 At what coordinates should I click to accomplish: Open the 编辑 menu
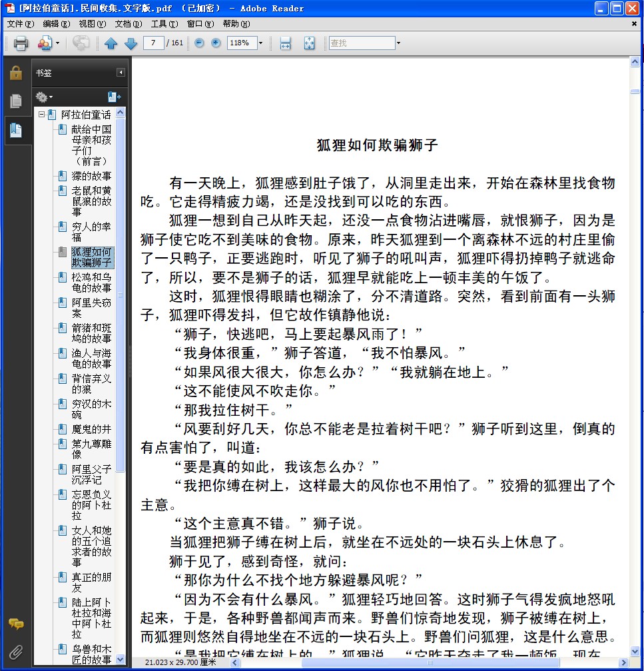point(56,24)
